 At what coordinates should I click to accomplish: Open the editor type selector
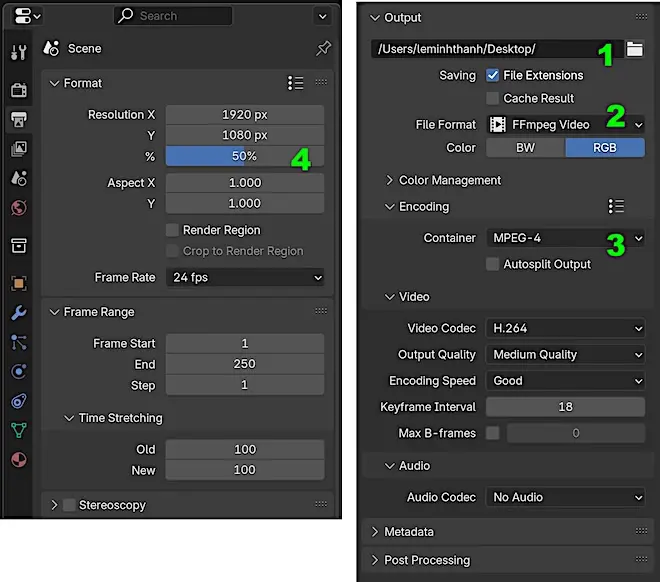(27, 16)
